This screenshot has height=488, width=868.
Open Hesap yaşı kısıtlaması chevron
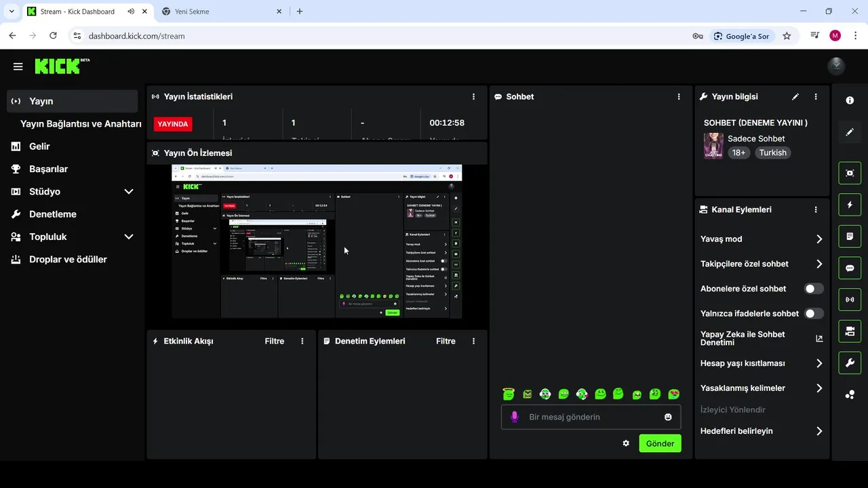(819, 363)
